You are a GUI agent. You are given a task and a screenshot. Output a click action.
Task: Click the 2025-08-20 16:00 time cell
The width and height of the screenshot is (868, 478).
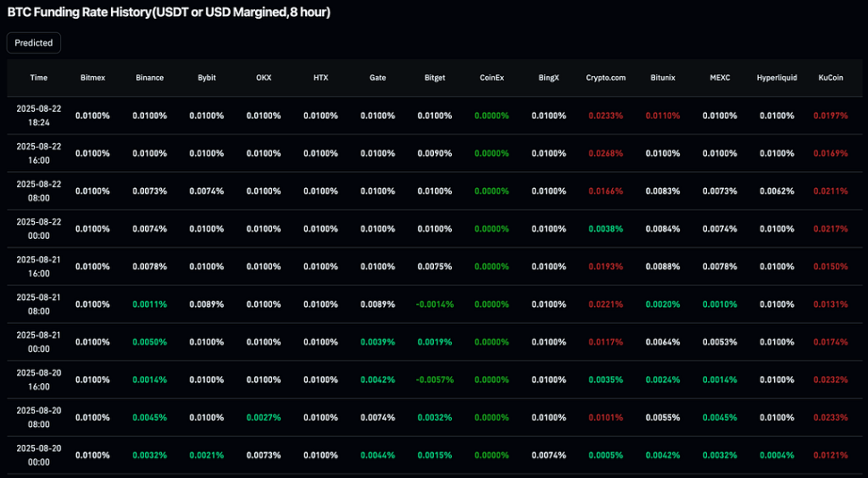(39, 379)
